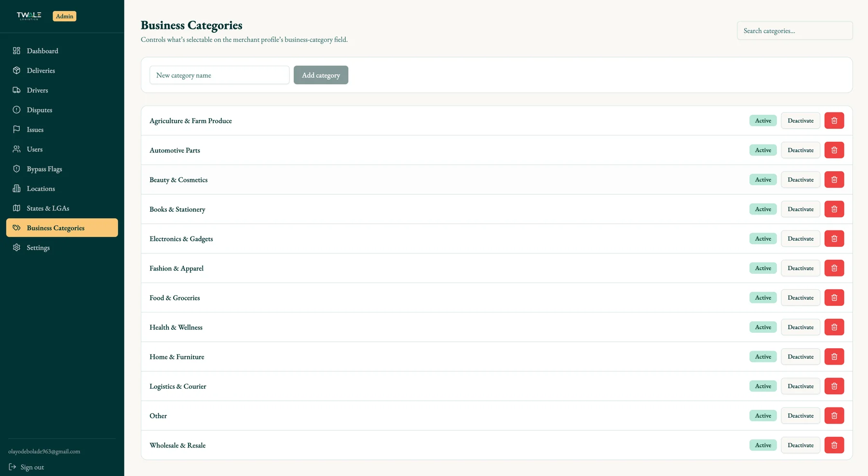868x476 pixels.
Task: Open the Drivers page
Action: coord(62,90)
